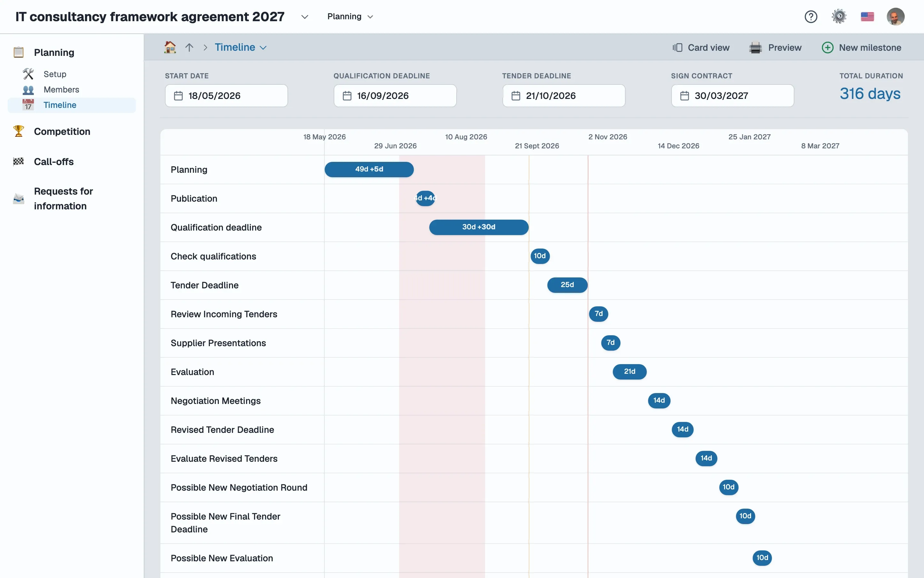Click the Members people icon in sidebar

[28, 90]
